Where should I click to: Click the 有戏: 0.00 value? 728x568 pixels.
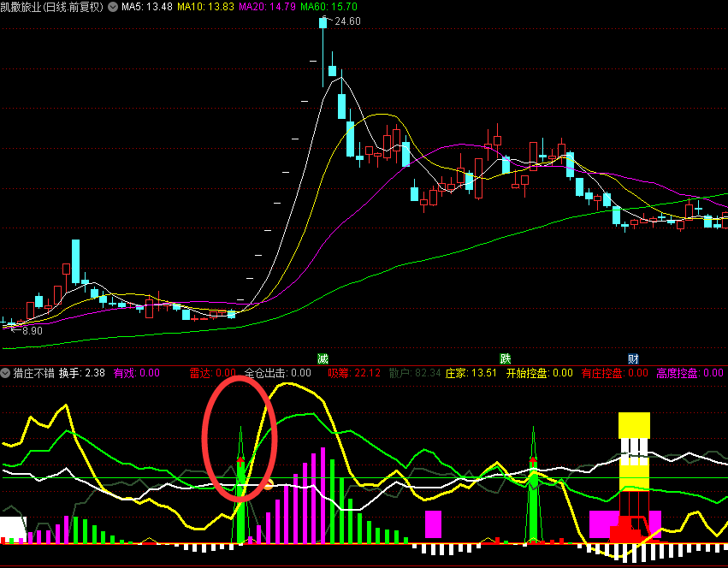coord(137,373)
